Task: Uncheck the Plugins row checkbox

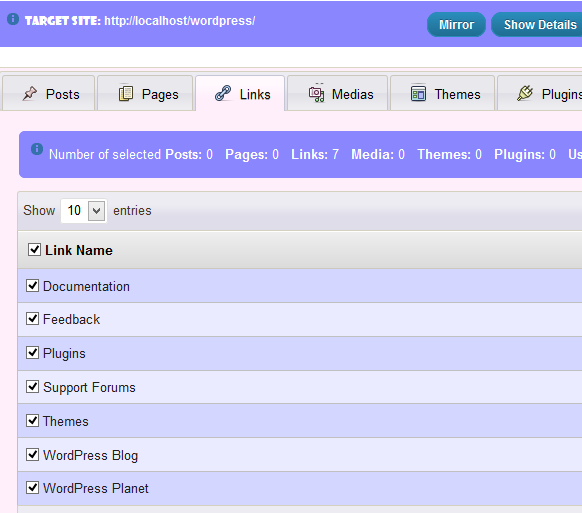Action: pos(32,352)
